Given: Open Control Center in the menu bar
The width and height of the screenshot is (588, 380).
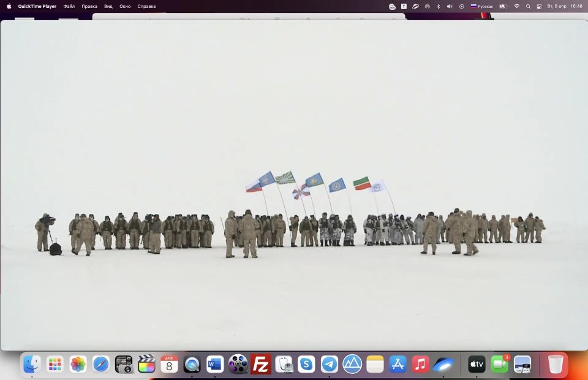Looking at the screenshot, I should tap(539, 6).
